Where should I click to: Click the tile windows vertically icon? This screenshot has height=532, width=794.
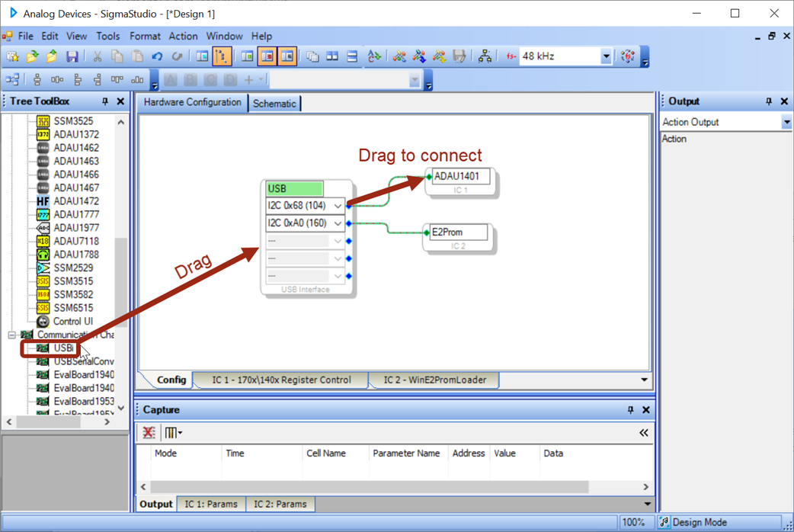[333, 56]
